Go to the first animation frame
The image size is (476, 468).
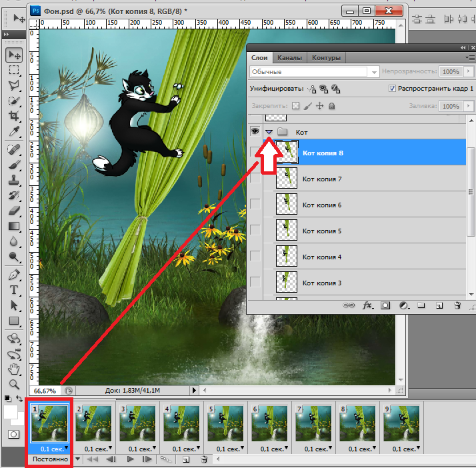(x=92, y=459)
